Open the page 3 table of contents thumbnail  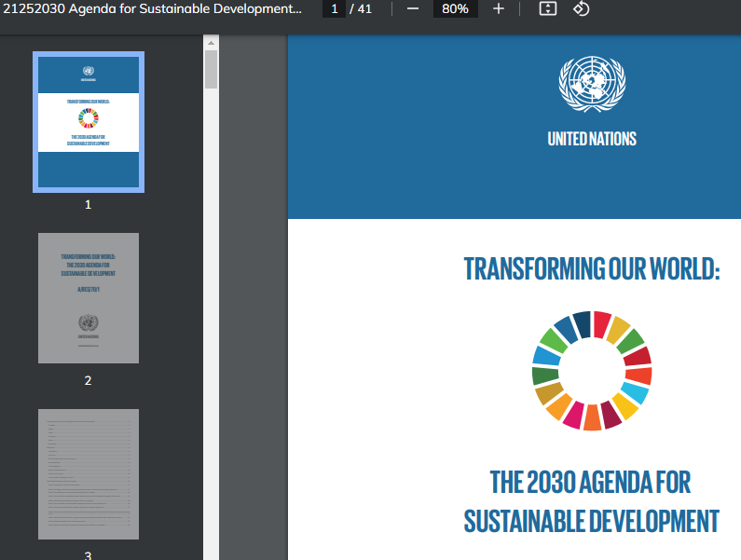89,474
